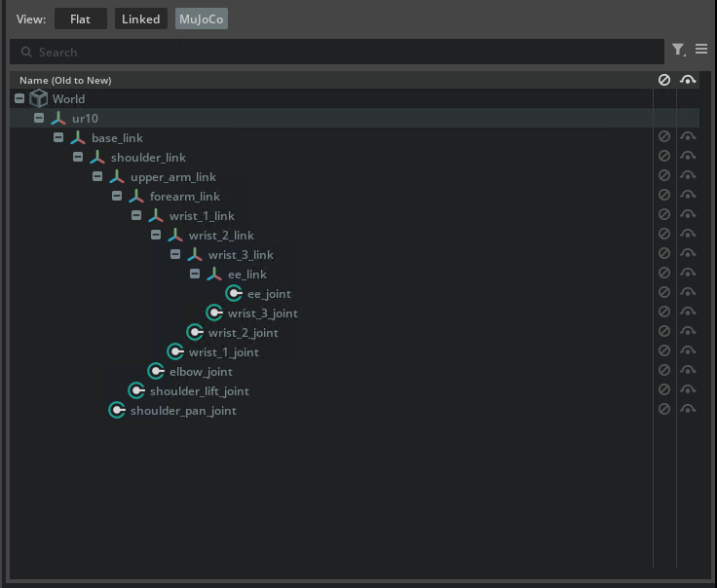Click the shoulder_pan_joint joint icon
This screenshot has width=717, height=588.
(117, 410)
